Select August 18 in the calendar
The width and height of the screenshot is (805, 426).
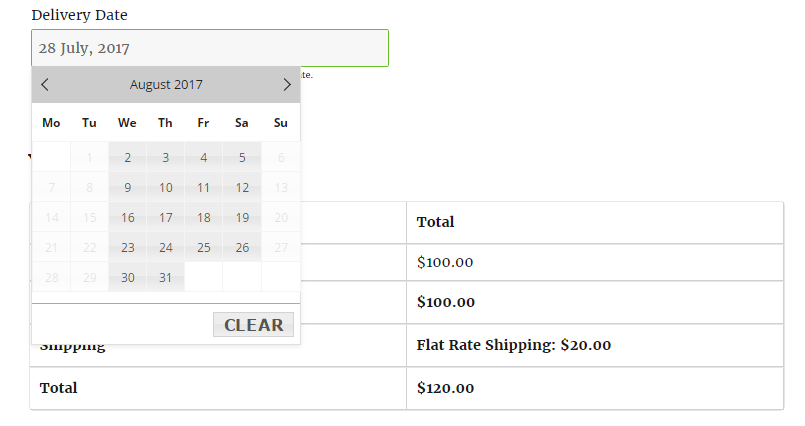[x=203, y=217]
